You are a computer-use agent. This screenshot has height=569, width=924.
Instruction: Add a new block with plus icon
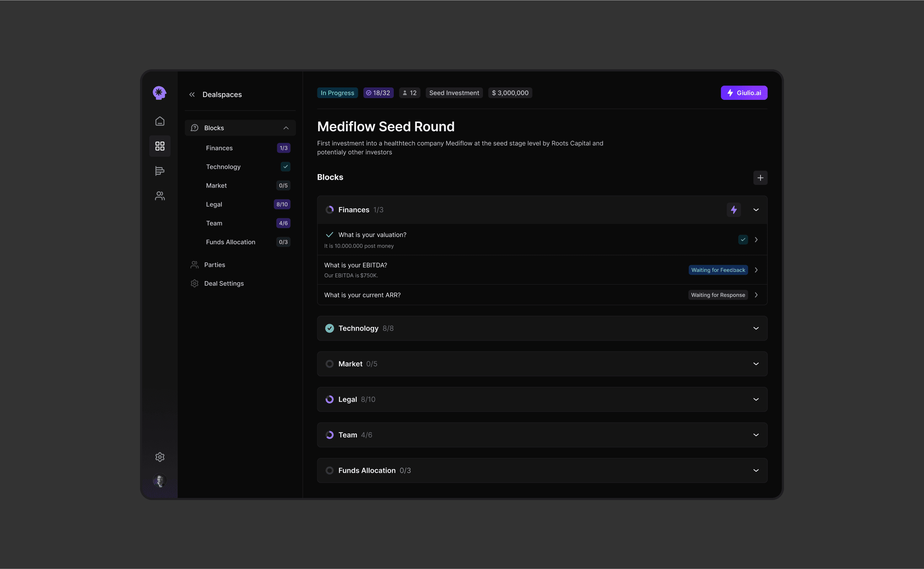760,178
